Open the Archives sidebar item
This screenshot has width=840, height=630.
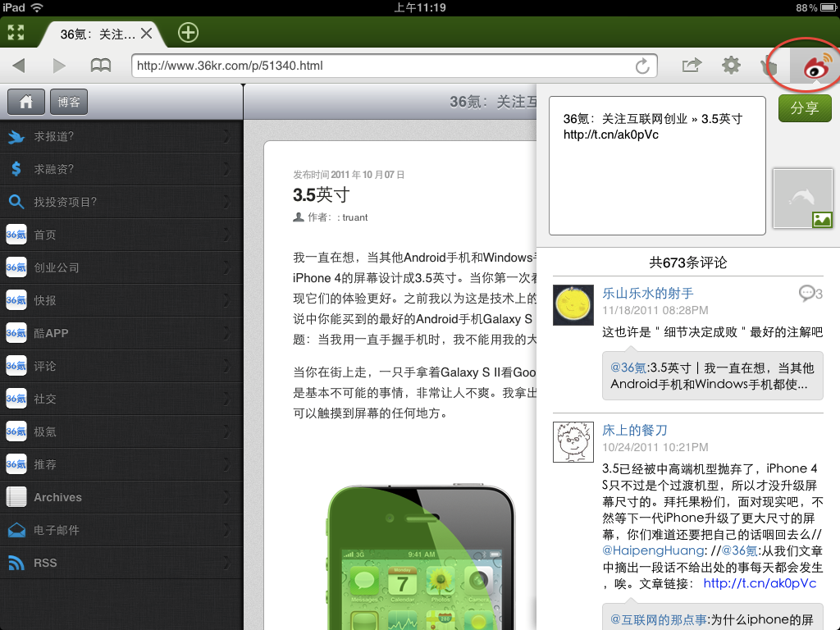click(121, 497)
